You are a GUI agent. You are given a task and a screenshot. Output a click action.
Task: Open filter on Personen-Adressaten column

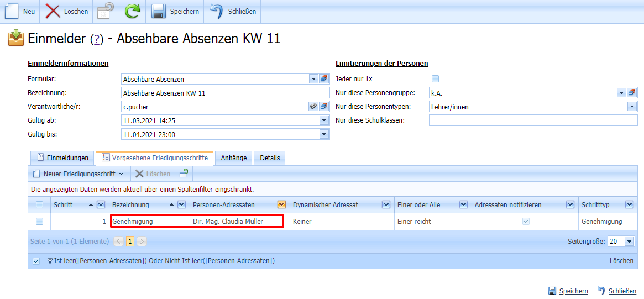[281, 204]
